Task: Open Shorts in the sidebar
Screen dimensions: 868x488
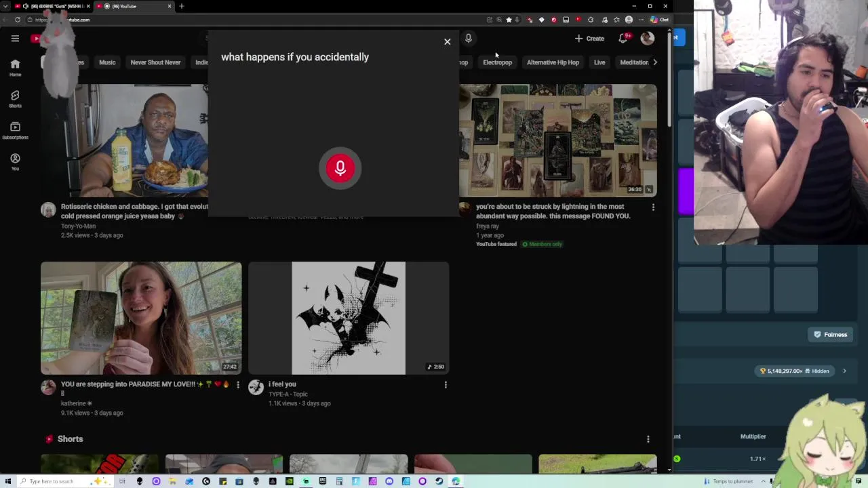Action: (x=15, y=99)
